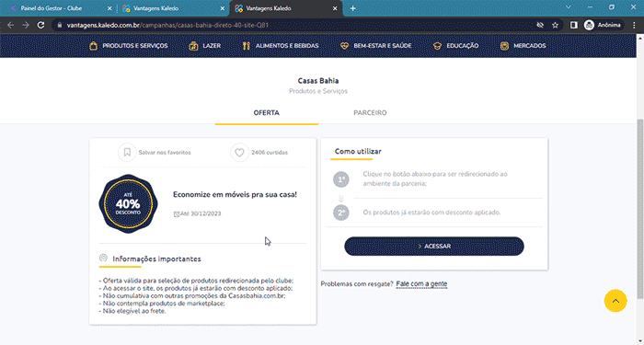Reload the page
The image size is (644, 345).
click(40, 25)
